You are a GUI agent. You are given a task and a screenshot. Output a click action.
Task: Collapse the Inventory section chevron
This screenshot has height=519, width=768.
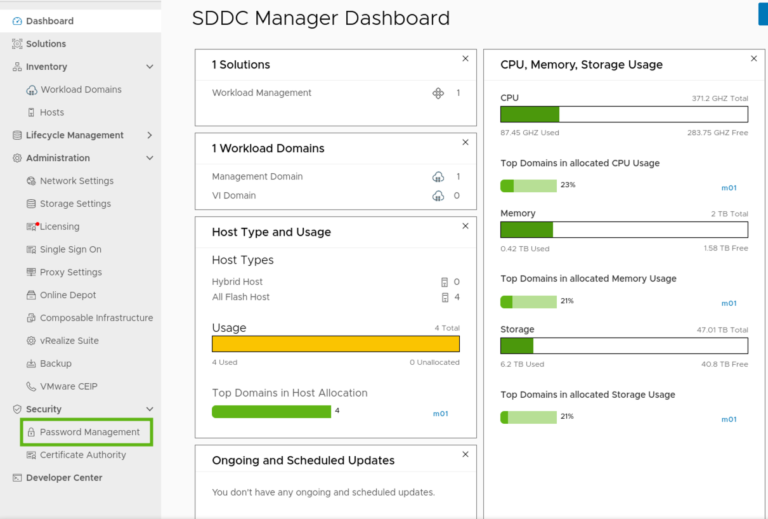point(150,67)
